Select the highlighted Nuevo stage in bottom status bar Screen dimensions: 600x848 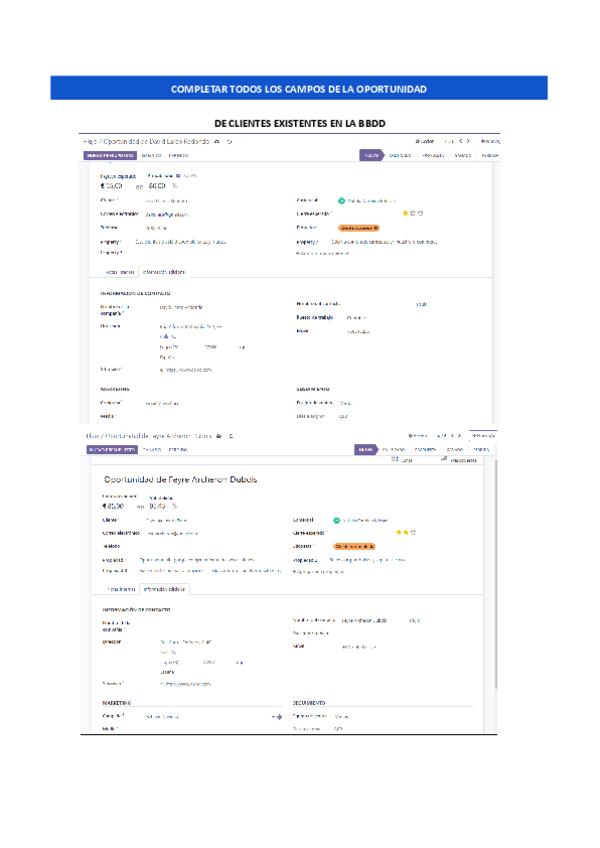coord(366,450)
